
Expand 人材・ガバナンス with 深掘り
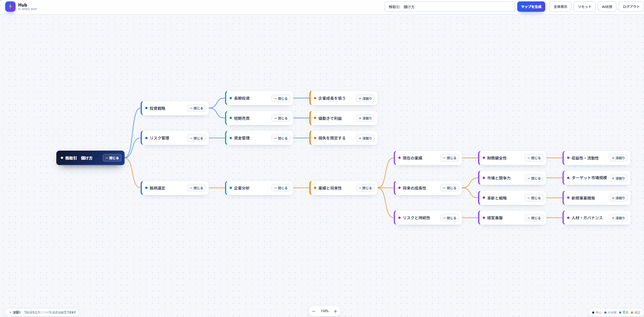coord(618,218)
